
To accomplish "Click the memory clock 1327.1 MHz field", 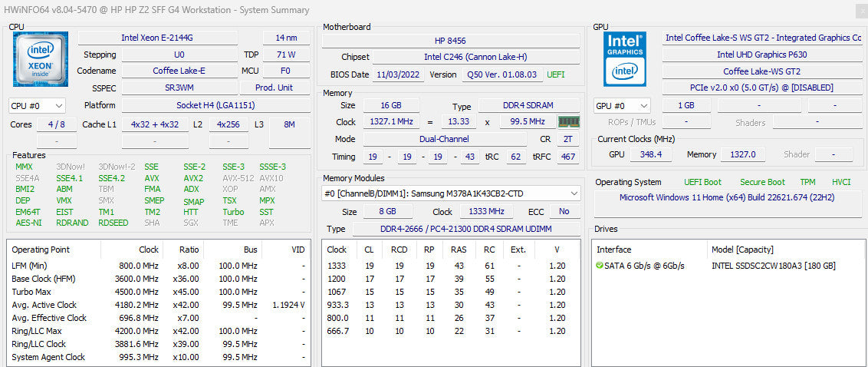I will point(391,121).
